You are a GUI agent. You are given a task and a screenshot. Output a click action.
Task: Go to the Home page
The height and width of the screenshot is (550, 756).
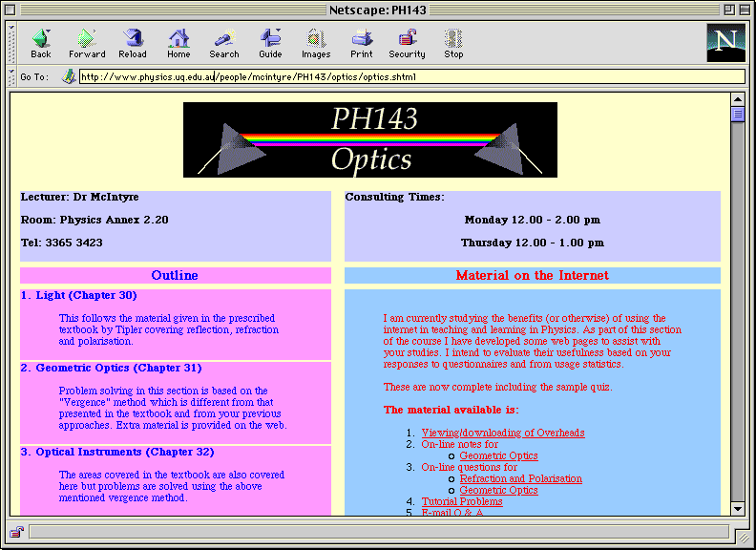pyautogui.click(x=178, y=42)
